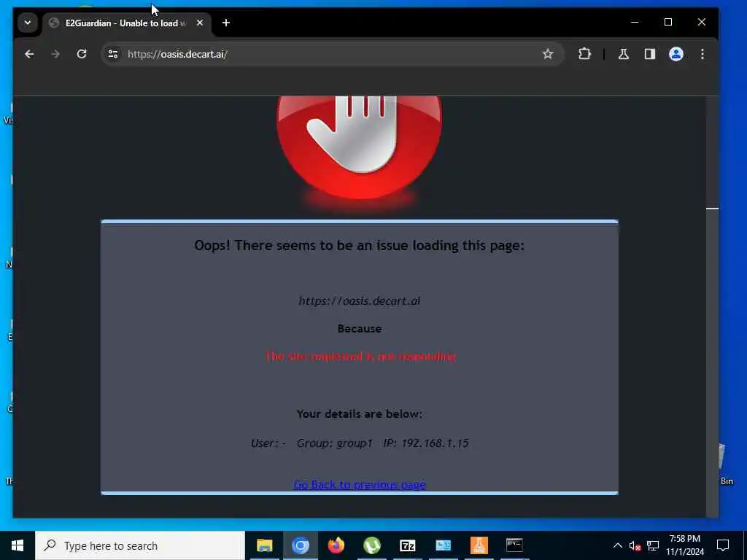This screenshot has height=560, width=747.
Task: Click the forward navigation arrow
Action: [x=55, y=54]
